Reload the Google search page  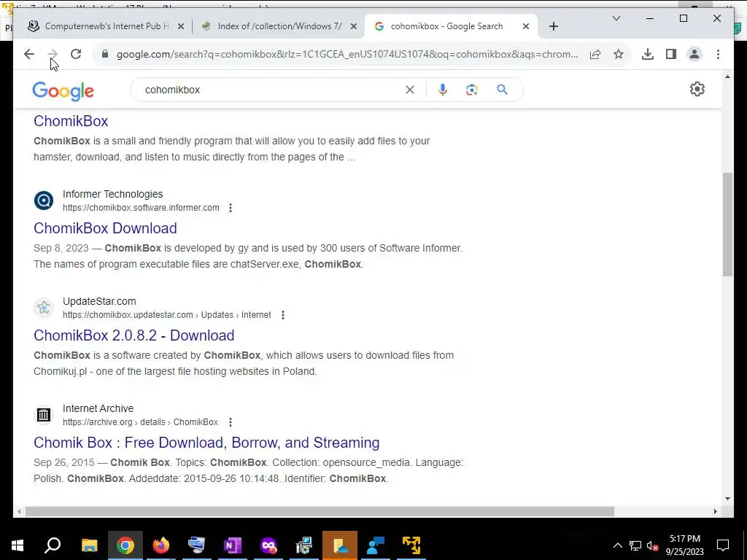(x=76, y=54)
